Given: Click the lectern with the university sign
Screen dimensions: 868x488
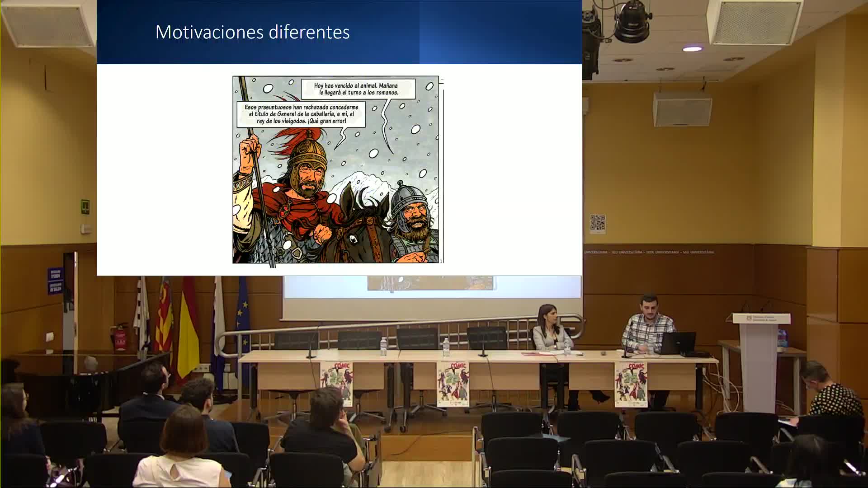Looking at the screenshot, I should click(x=760, y=361).
